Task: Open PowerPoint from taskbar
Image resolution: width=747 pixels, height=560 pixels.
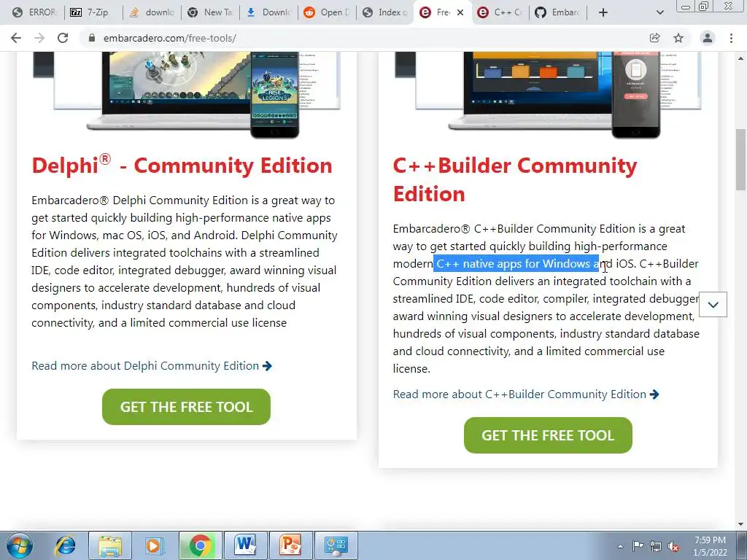Action: pyautogui.click(x=290, y=545)
